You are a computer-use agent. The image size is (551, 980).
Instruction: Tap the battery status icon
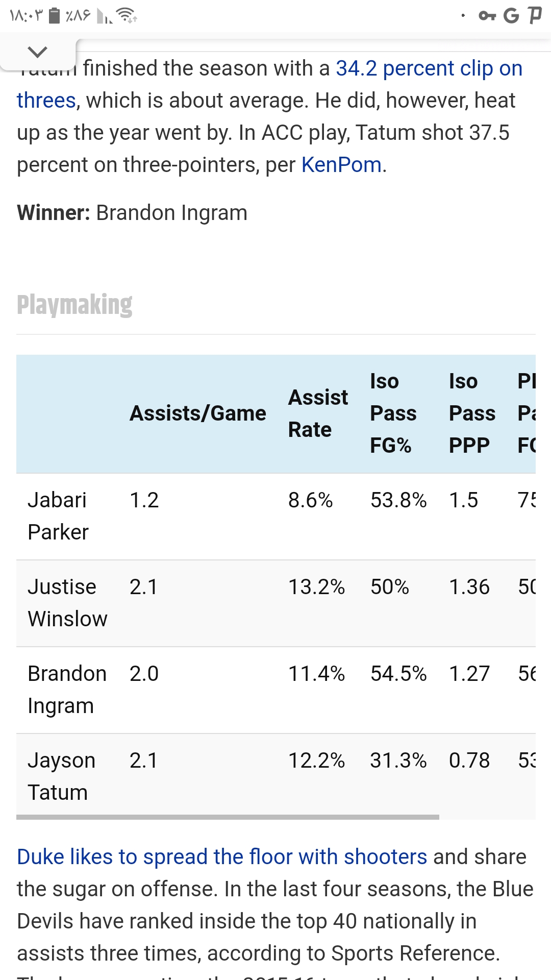click(x=54, y=16)
